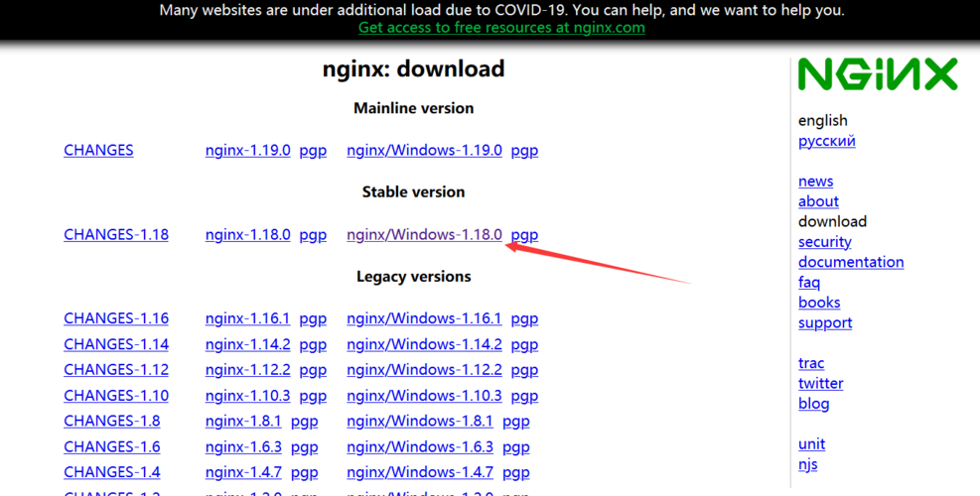
Task: Download nginx-1.14.2 source
Action: (x=247, y=345)
